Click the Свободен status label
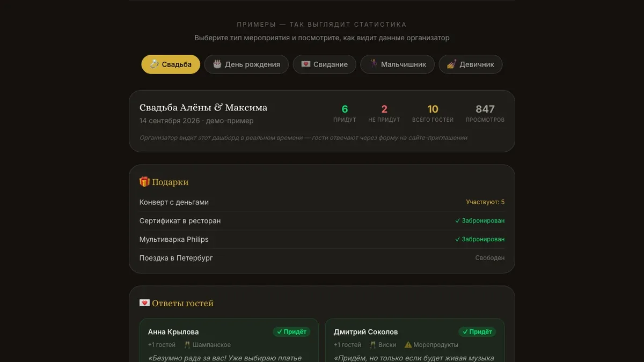This screenshot has height=362, width=644. pyautogui.click(x=490, y=258)
